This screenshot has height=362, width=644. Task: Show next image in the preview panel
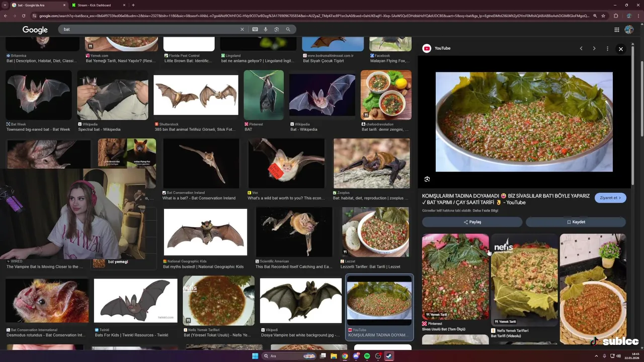pyautogui.click(x=594, y=49)
